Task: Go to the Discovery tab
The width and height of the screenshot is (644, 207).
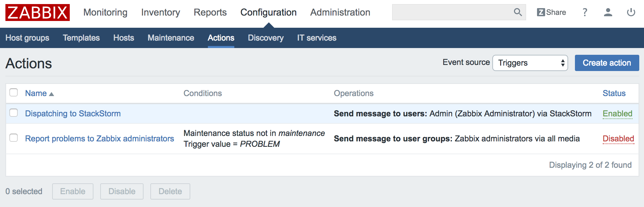Action: click(x=266, y=38)
